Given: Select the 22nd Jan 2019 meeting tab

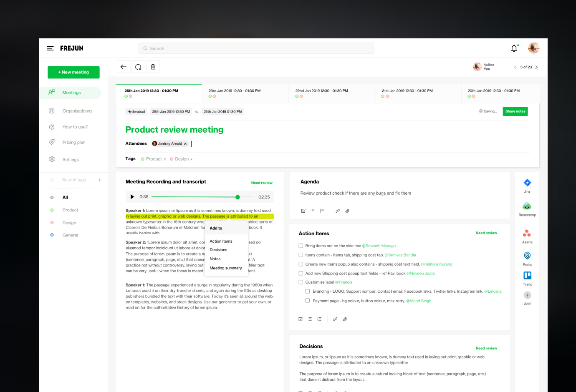Looking at the screenshot, I should [x=331, y=93].
